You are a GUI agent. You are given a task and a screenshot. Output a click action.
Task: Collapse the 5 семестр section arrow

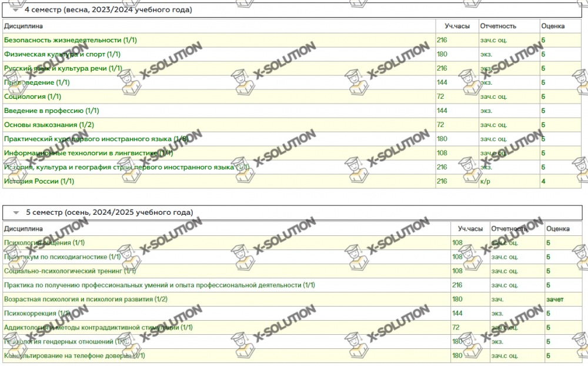pos(16,212)
